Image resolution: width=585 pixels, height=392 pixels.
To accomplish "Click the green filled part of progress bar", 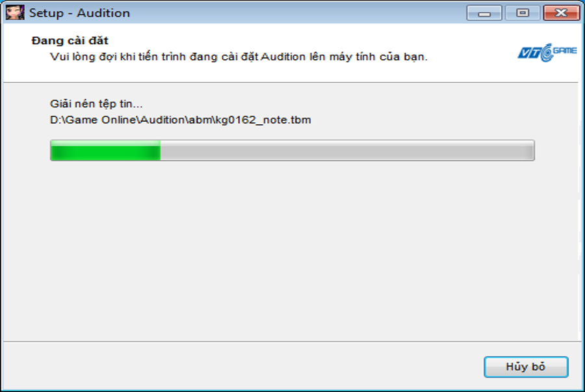I will 105,151.
